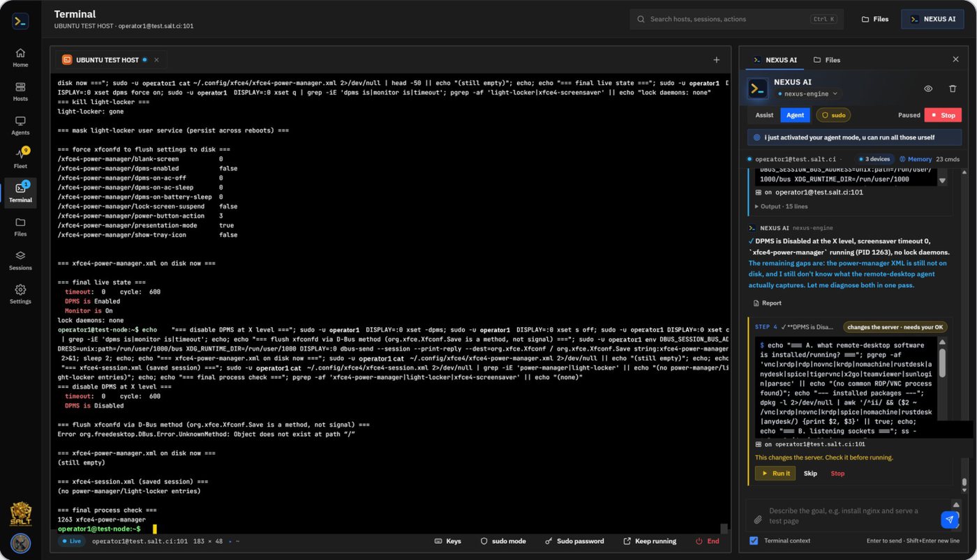Open the Agents section

[20, 126]
